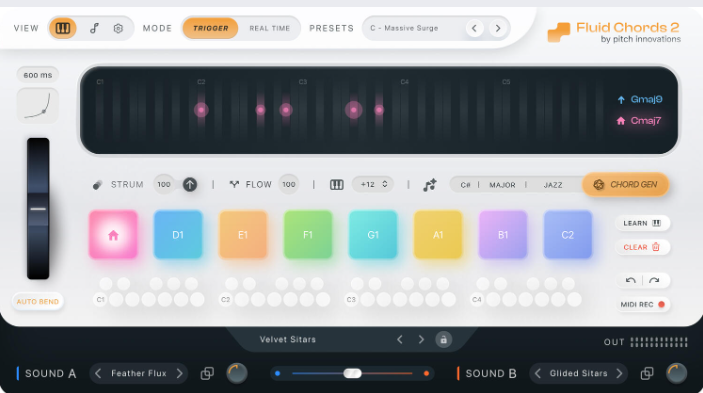Adjust the STRUM 100 value
This screenshot has height=393, width=703.
[164, 184]
